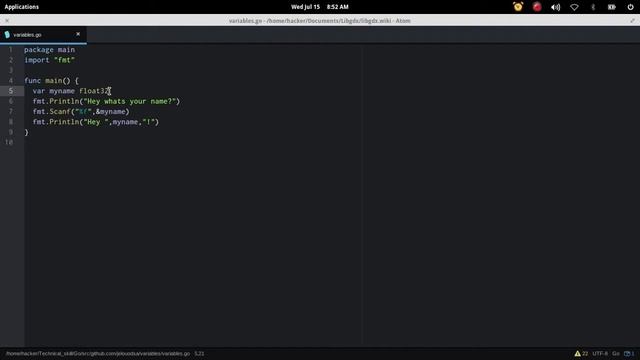The height and width of the screenshot is (360, 640).
Task: Open the Applications menu
Action: pyautogui.click(x=22, y=7)
